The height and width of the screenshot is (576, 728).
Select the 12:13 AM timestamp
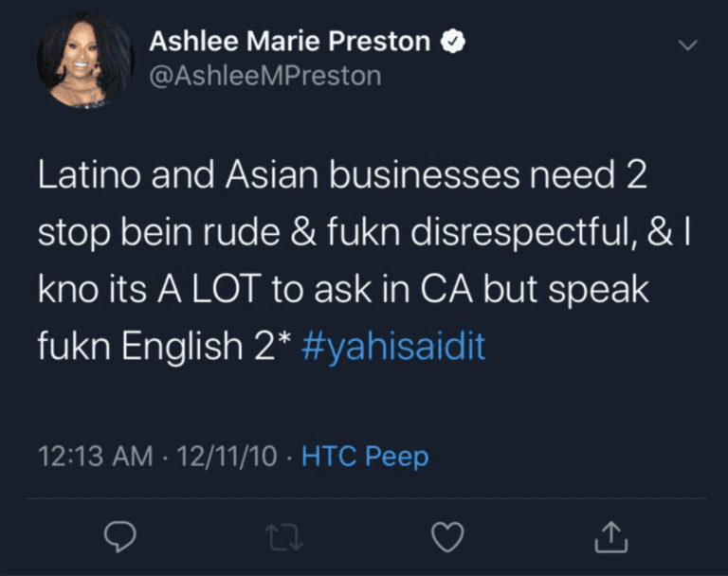[95, 457]
